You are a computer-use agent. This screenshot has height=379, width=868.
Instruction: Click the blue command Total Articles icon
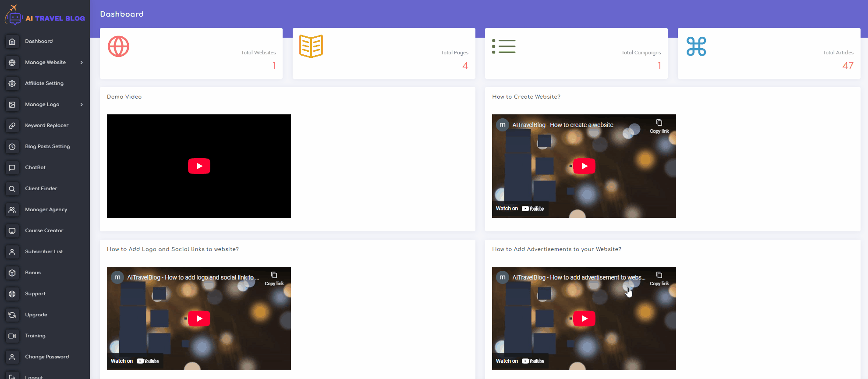pos(696,46)
